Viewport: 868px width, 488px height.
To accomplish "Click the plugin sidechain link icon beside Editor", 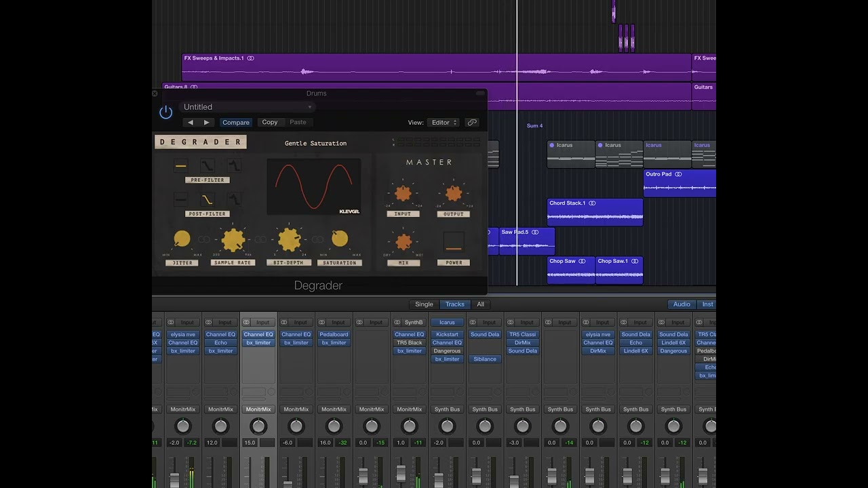I will (472, 123).
